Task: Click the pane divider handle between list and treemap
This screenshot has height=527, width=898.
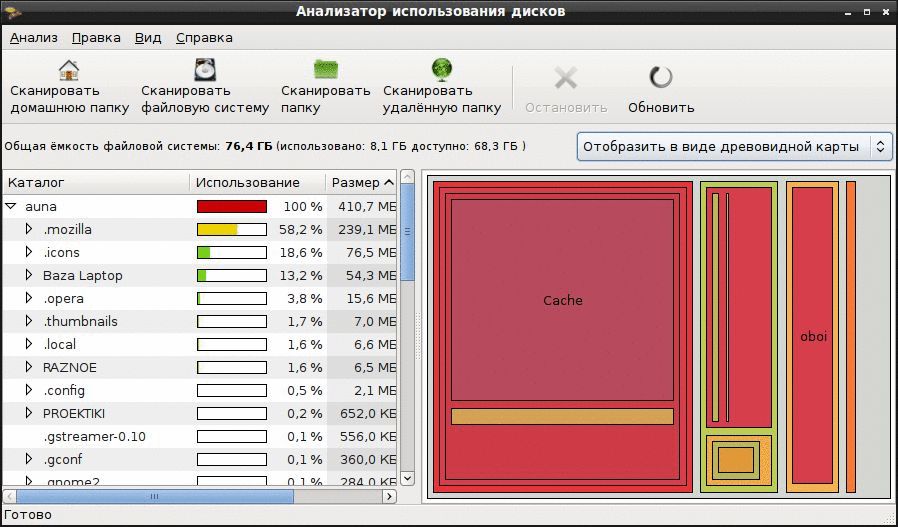Action: pyautogui.click(x=418, y=336)
